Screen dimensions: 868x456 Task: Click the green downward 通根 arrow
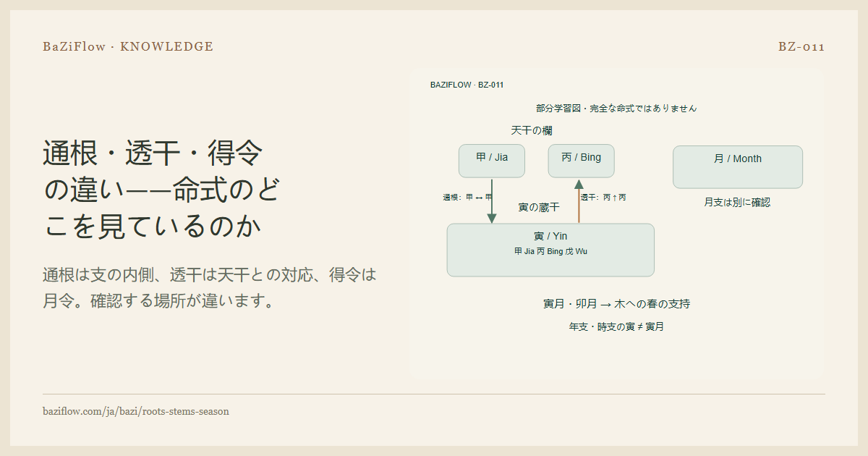[492, 200]
